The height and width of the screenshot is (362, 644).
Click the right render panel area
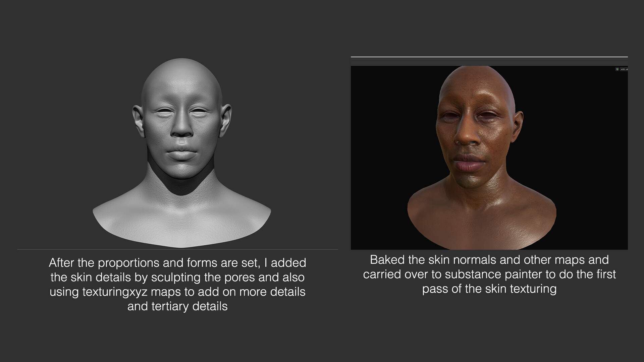(490, 158)
